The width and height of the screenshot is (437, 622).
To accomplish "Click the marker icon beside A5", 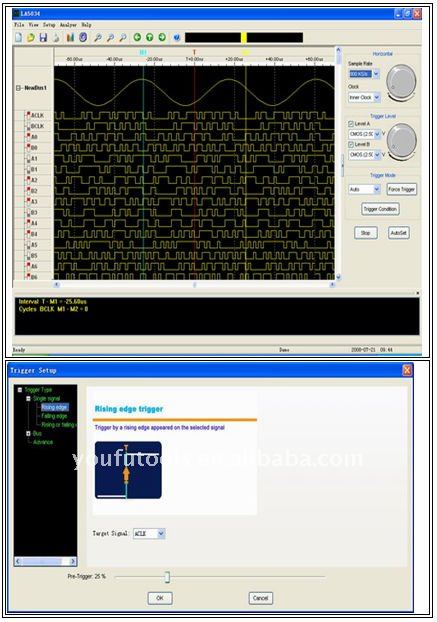I will [28, 245].
